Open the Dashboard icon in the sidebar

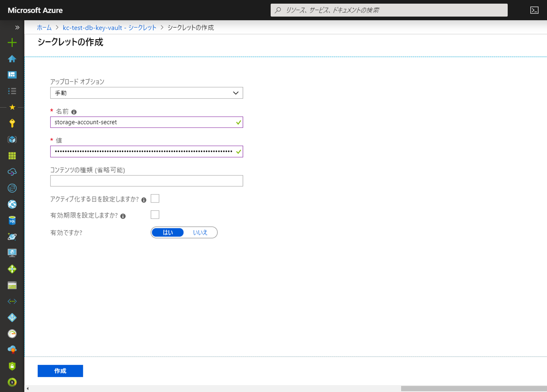point(12,75)
